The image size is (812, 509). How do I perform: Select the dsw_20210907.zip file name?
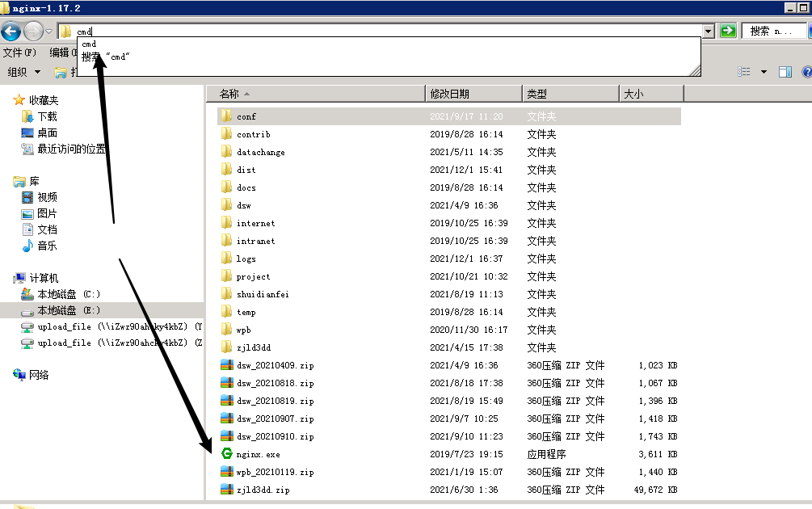275,419
